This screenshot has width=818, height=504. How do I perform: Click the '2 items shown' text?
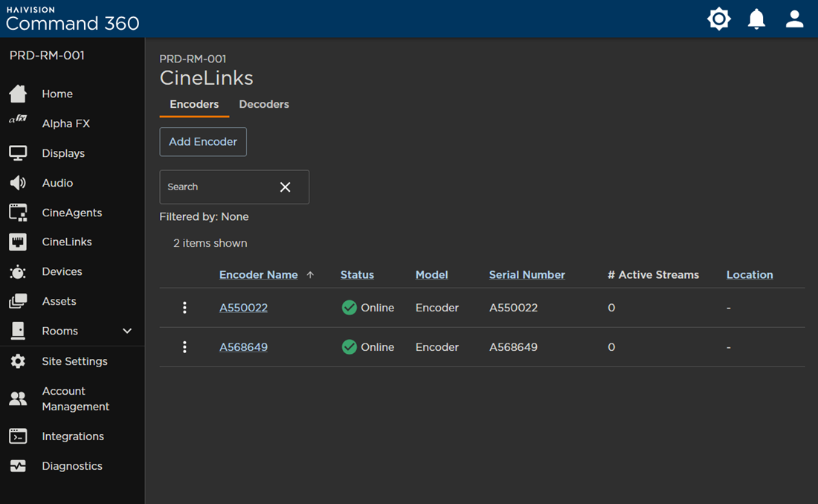[x=210, y=243]
